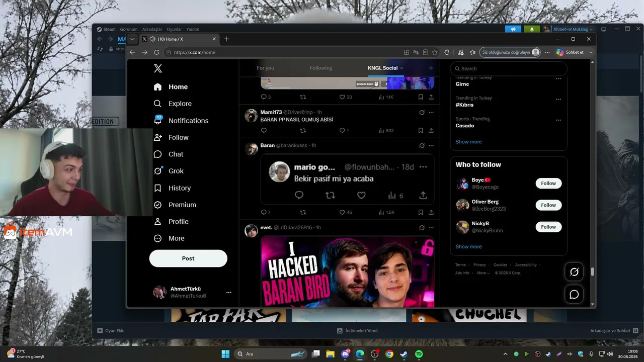Image resolution: width=644 pixels, height=362 pixels.
Task: Reply to Mami173's post
Action: coord(264,131)
